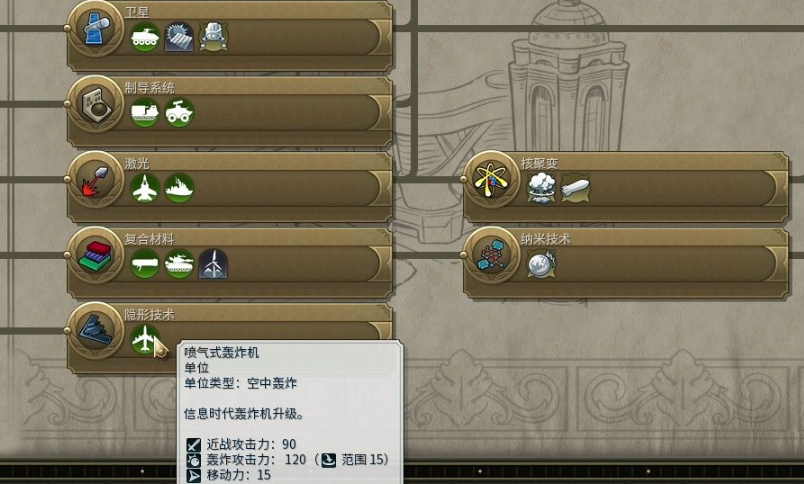This screenshot has height=484, width=804.
Task: Click the tank unit icon under 复合材料
Action: (179, 264)
